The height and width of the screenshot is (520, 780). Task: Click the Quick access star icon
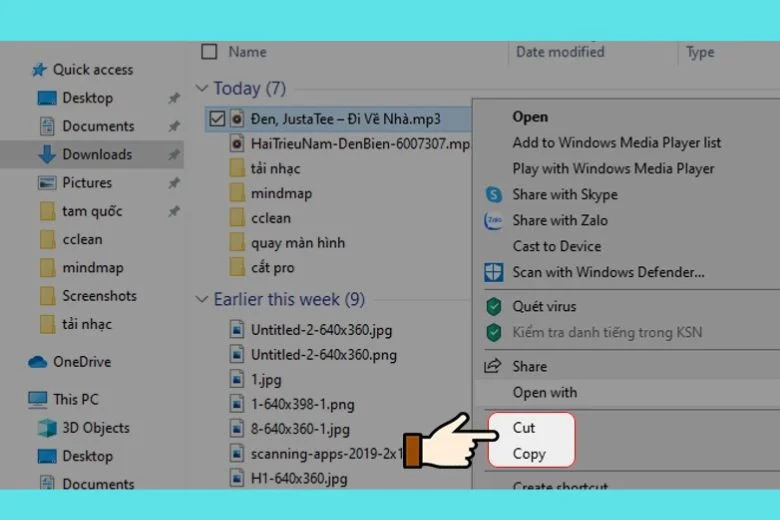39,70
